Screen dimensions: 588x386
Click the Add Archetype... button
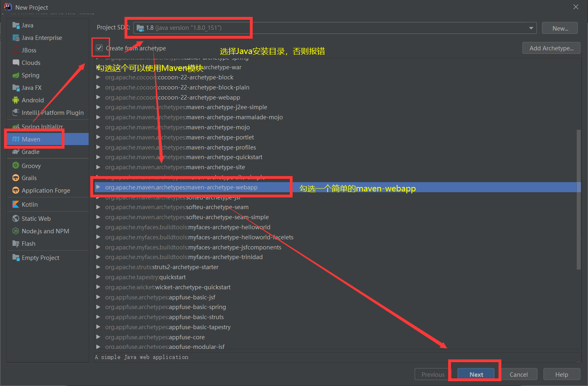551,48
